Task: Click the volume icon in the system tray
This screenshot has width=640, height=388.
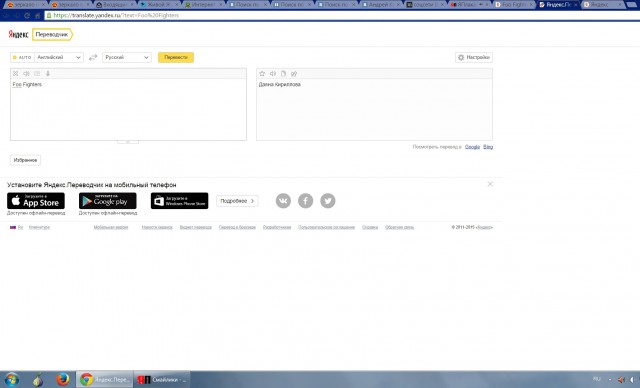Action: (x=621, y=379)
